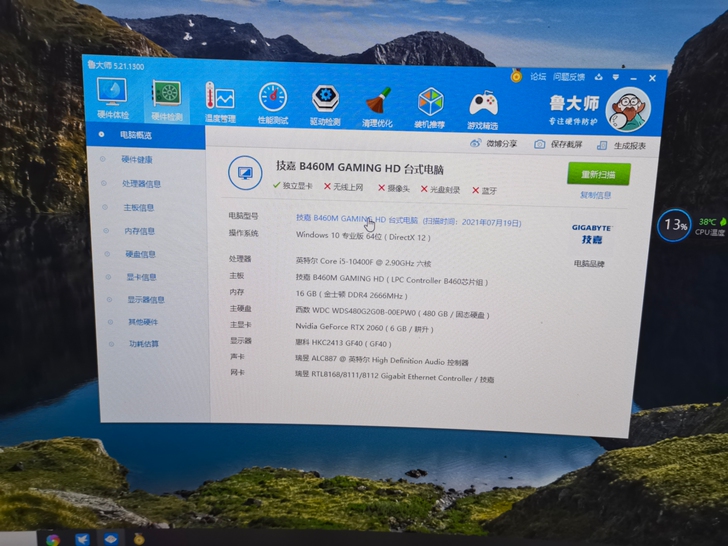728x546 pixels.
Task: Click the GeForce RTX 2060 graphics text
Action: [364, 327]
